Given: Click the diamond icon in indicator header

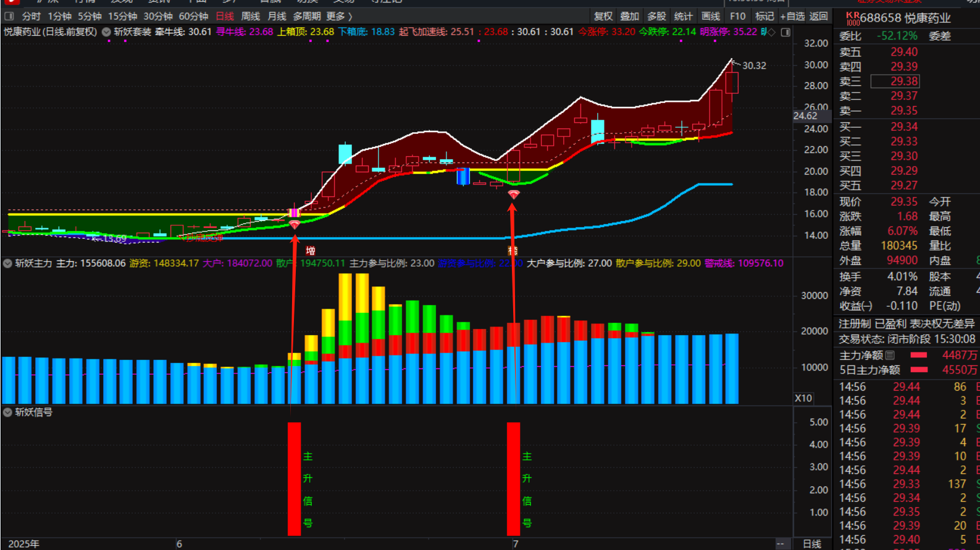Looking at the screenshot, I should click(771, 32).
